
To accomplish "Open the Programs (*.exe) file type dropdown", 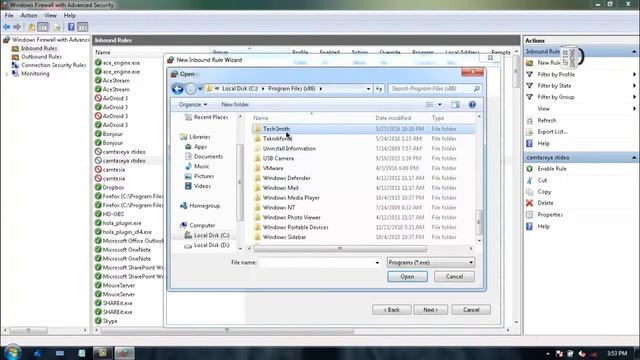I will (x=431, y=262).
